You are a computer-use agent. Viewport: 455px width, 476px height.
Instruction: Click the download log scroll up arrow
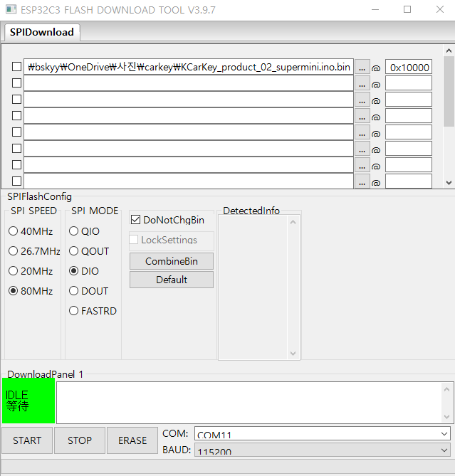(446, 389)
